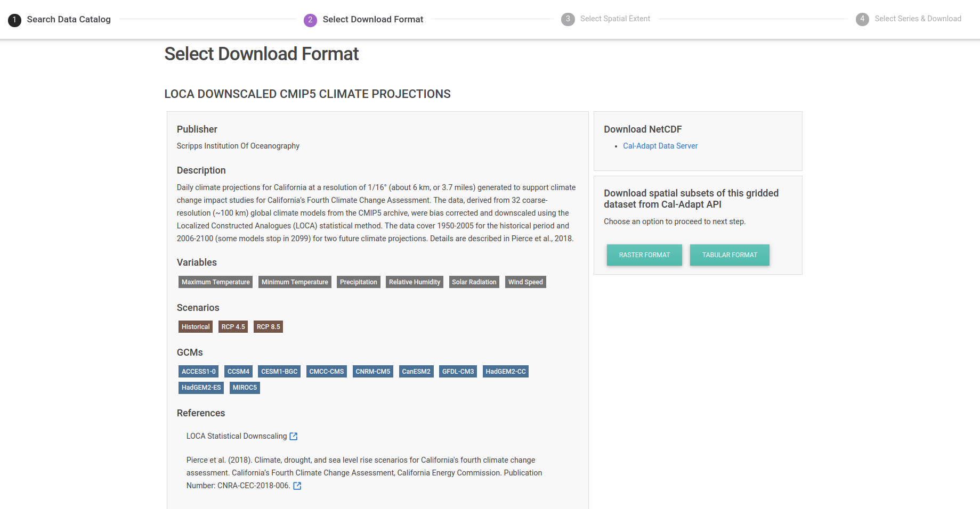This screenshot has width=980, height=509.
Task: Click the Description section heading
Action: pos(201,170)
